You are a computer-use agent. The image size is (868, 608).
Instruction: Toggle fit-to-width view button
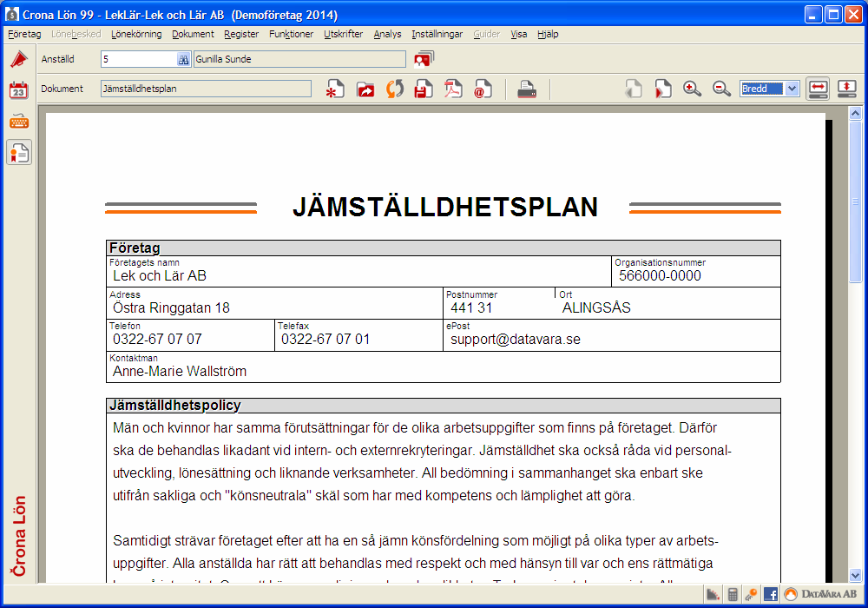tap(819, 89)
